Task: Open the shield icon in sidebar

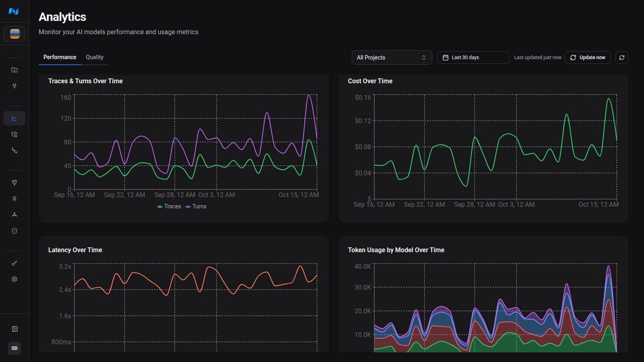Action: click(14, 231)
